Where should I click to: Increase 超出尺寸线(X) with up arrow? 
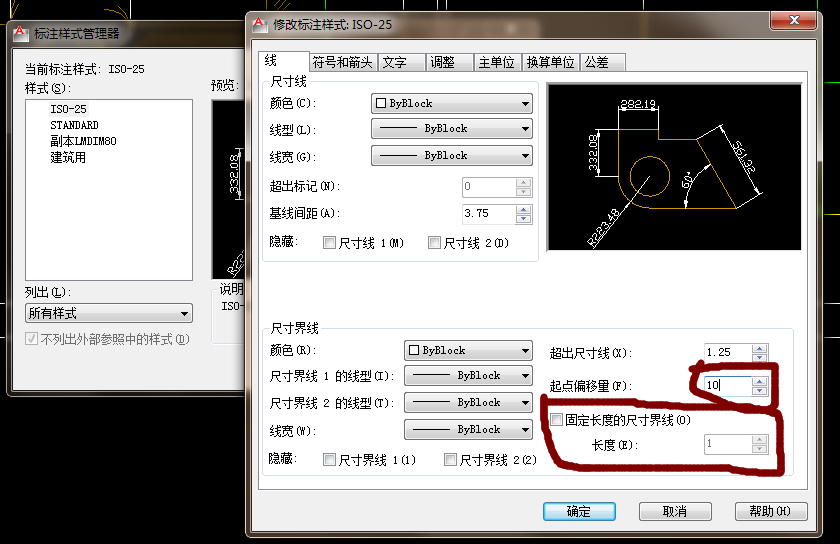760,349
